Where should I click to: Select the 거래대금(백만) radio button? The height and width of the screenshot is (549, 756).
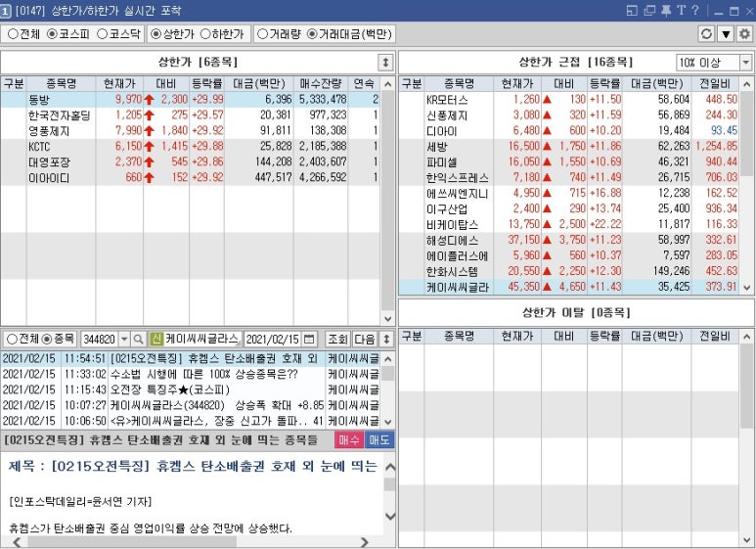click(x=312, y=34)
